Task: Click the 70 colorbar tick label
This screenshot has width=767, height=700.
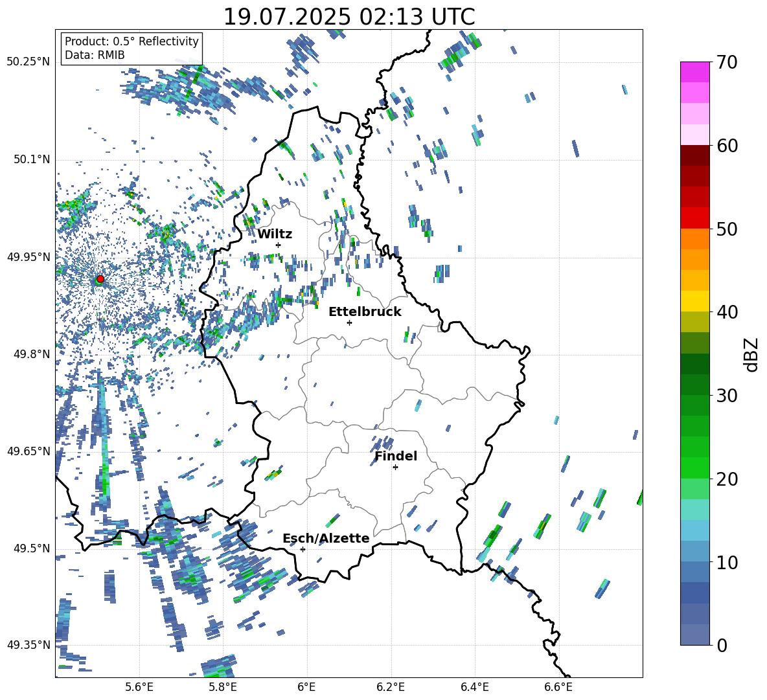Action: pos(727,62)
